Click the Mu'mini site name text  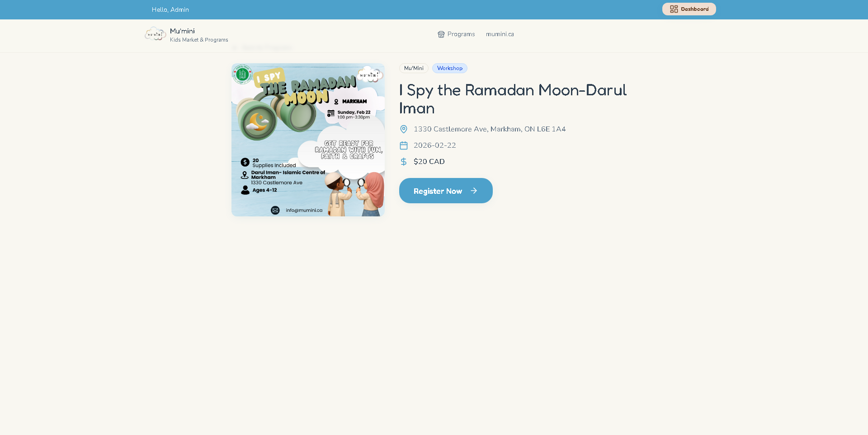pos(182,31)
